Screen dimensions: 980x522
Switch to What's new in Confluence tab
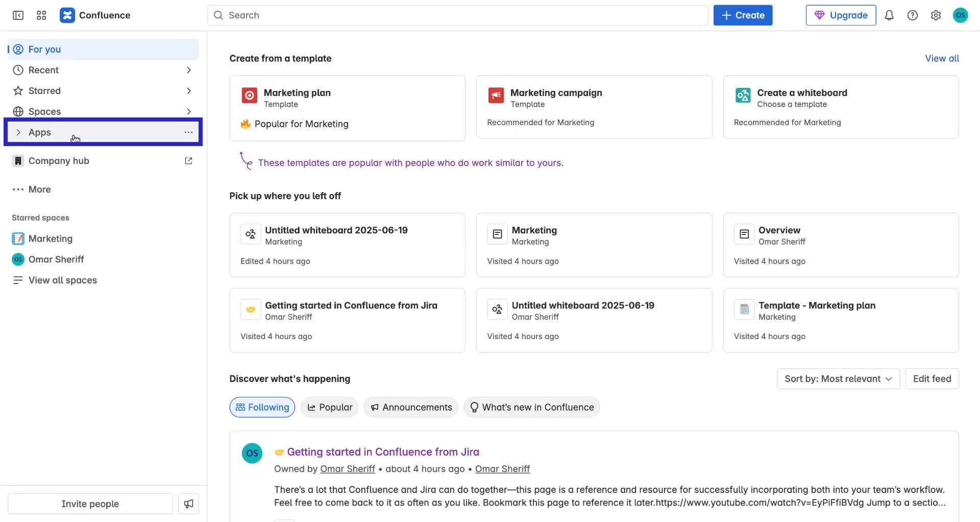pos(531,407)
